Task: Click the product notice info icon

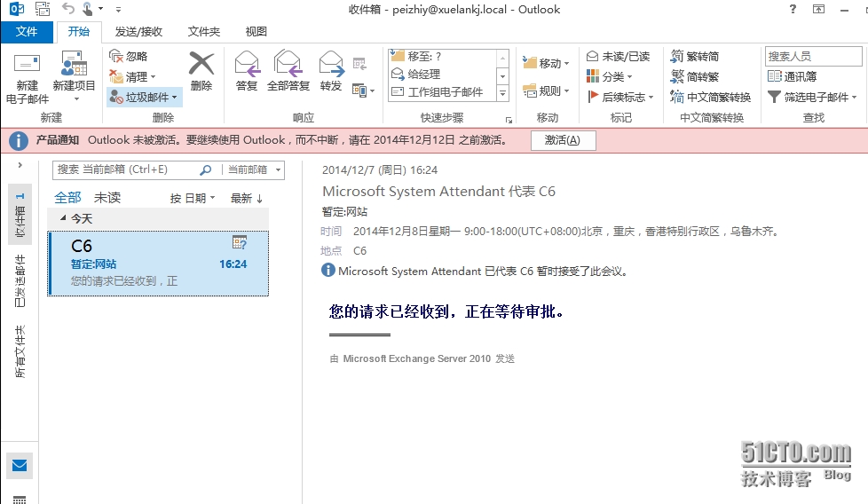Action: point(19,140)
